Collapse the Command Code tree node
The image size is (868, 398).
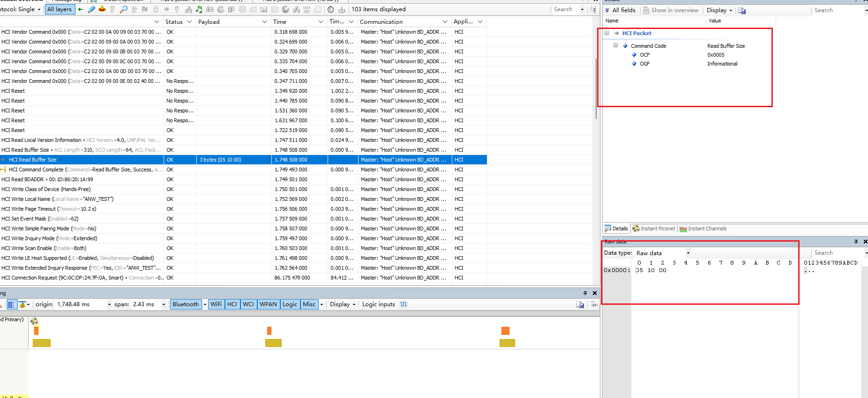pyautogui.click(x=615, y=45)
